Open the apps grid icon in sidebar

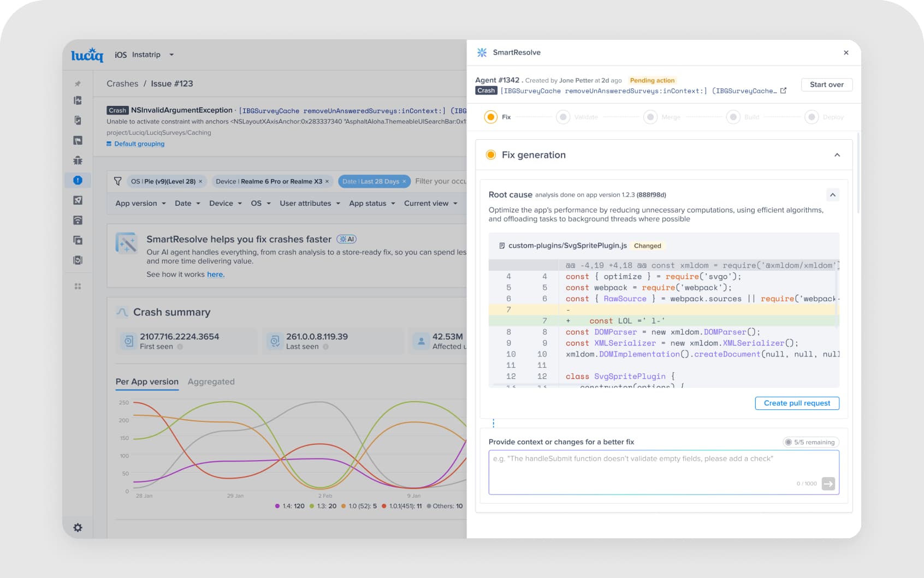click(78, 286)
